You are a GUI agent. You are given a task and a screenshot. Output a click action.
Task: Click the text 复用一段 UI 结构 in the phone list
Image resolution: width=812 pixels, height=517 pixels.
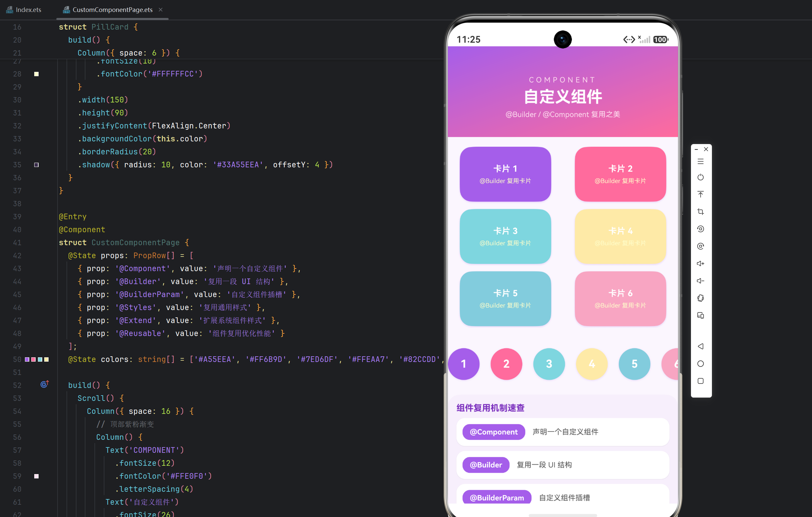point(544,465)
